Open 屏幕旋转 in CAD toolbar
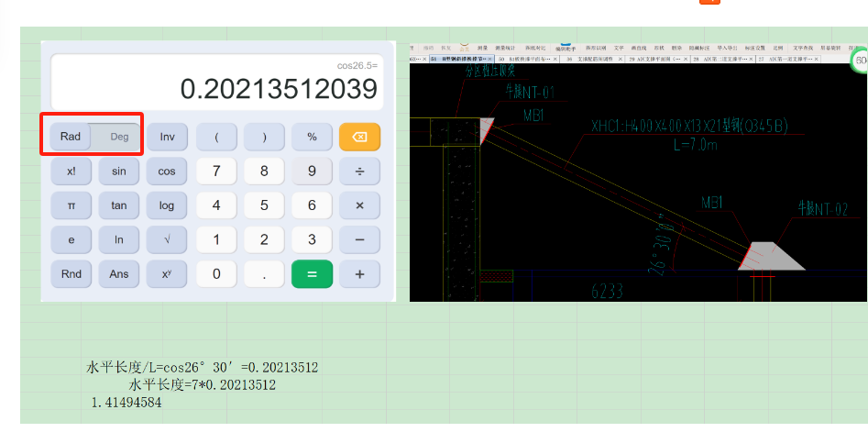Screen dimensions: 868x432 point(830,49)
